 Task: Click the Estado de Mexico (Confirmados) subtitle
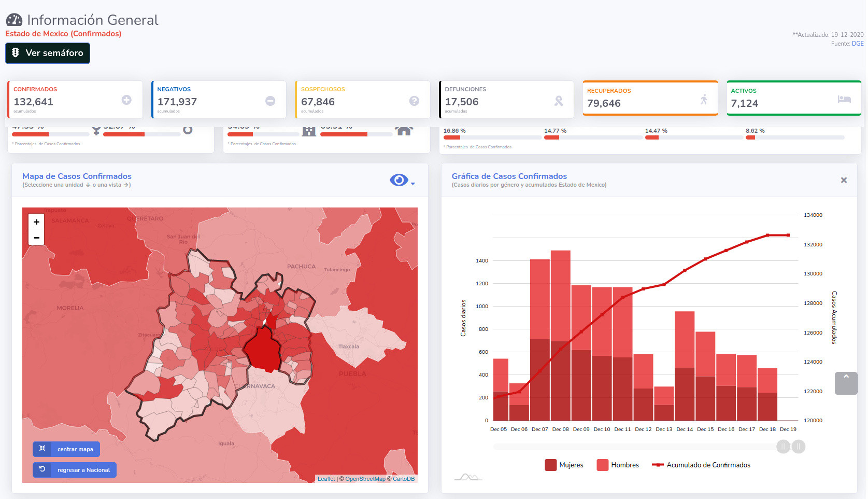pos(63,34)
